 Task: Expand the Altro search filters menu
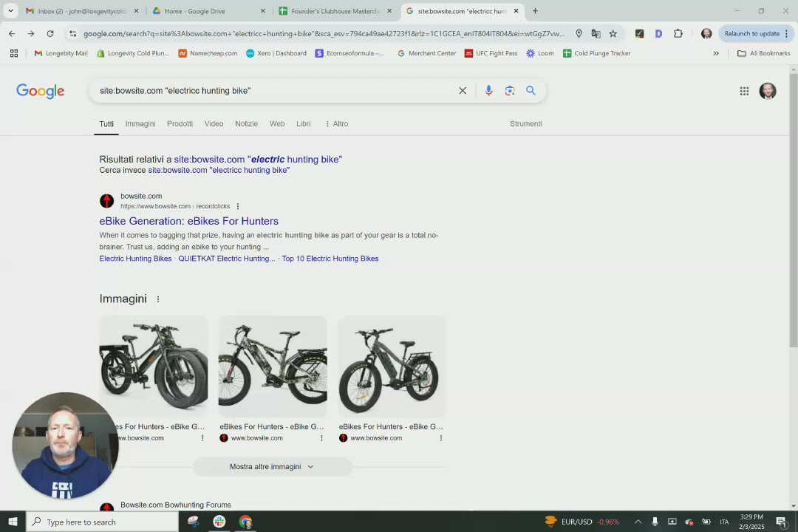point(336,123)
